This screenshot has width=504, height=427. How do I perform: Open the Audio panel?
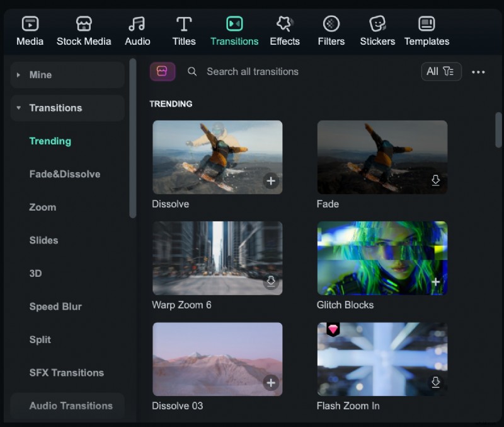click(x=137, y=30)
